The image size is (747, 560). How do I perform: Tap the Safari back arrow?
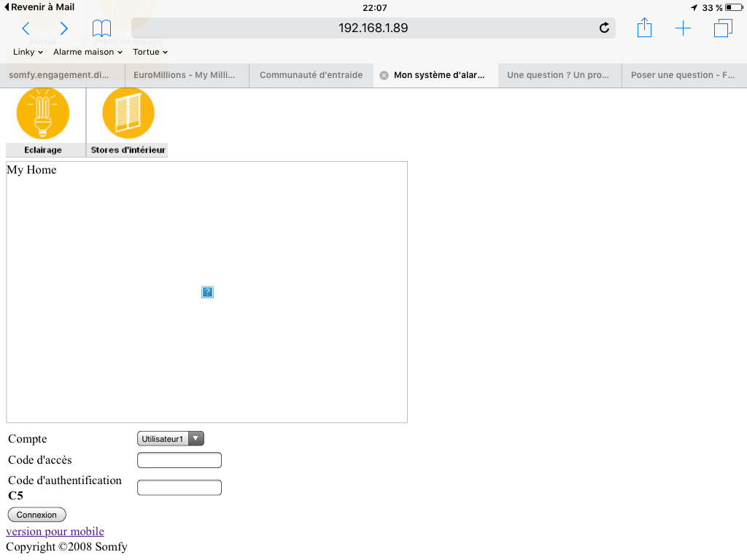(26, 28)
